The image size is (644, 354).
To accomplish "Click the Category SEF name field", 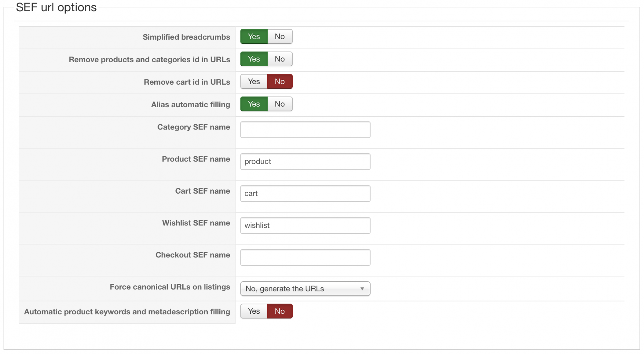I will point(305,129).
